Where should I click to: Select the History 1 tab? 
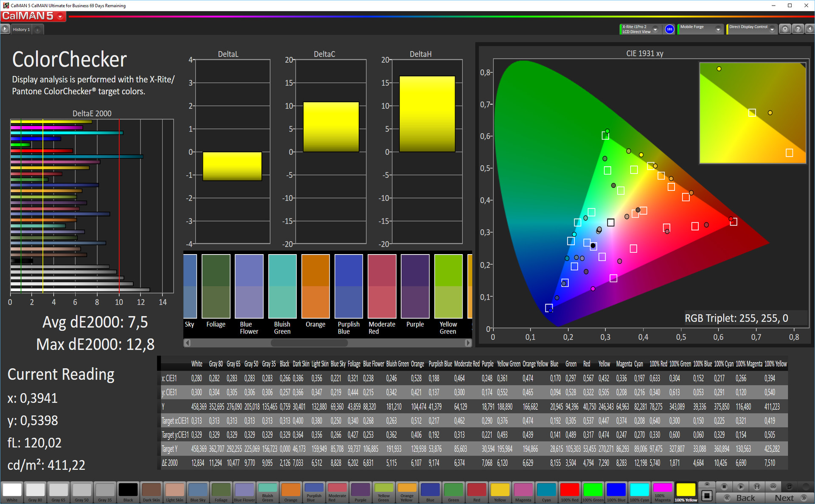21,30
